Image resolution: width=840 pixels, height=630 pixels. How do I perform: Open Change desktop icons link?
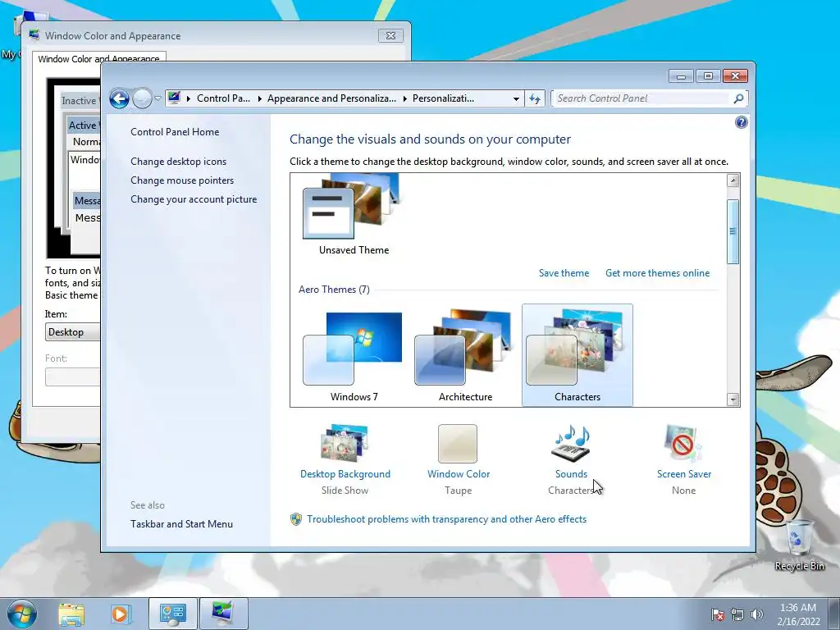[x=178, y=162]
